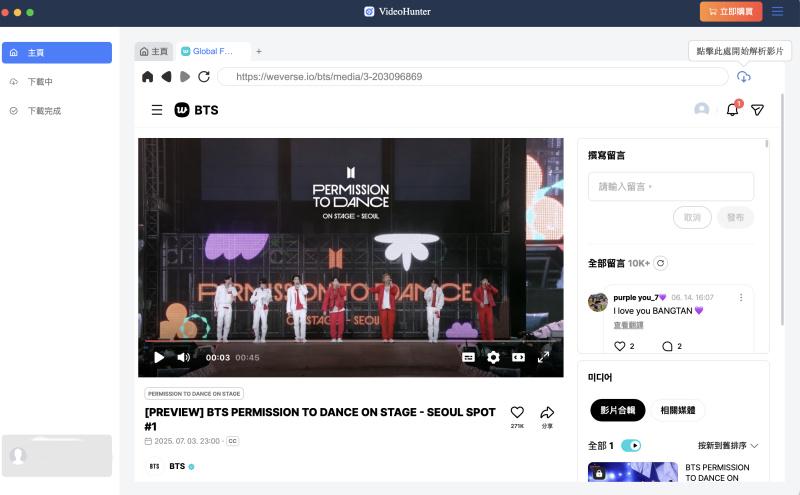Select the 相關媒體 tab
This screenshot has height=495, width=800.
(x=678, y=410)
